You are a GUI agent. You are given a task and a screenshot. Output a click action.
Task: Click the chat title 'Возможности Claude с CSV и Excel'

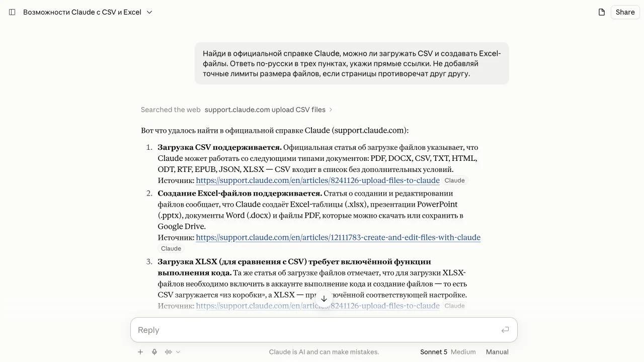(x=82, y=12)
